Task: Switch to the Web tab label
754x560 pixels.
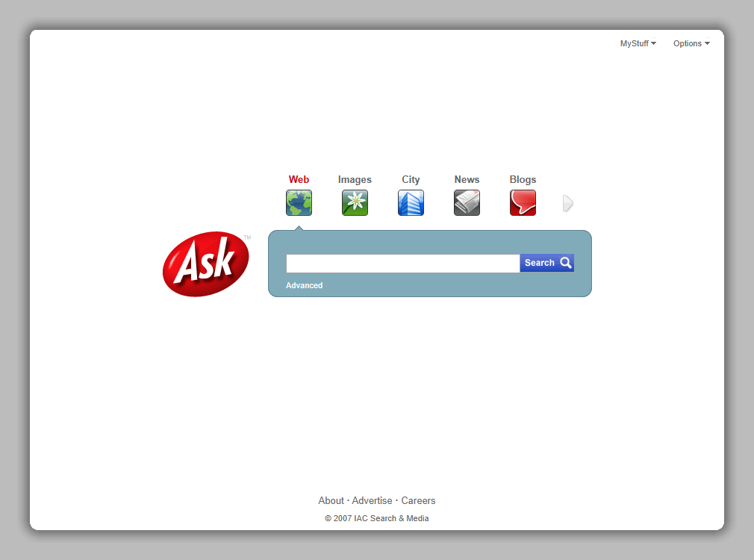Action: pyautogui.click(x=299, y=179)
